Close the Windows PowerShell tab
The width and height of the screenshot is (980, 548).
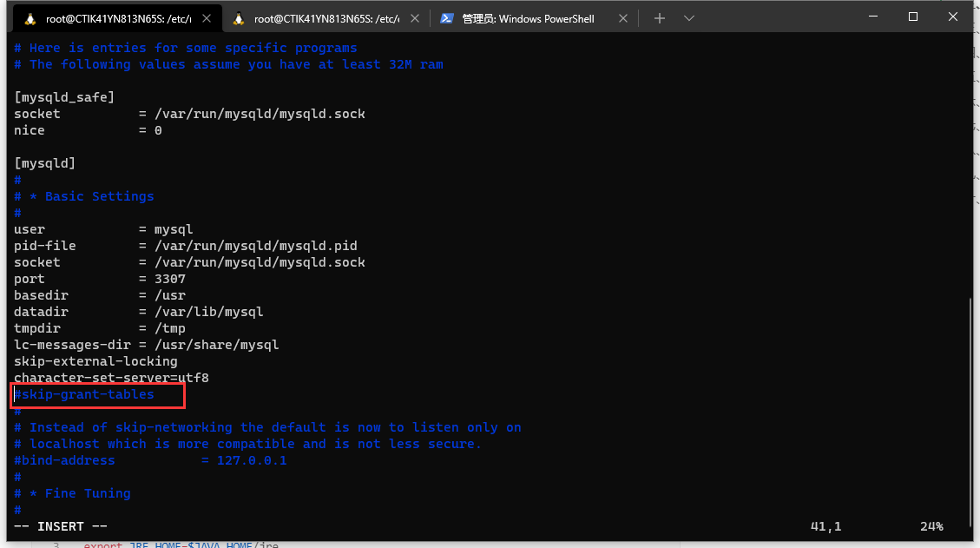click(622, 19)
